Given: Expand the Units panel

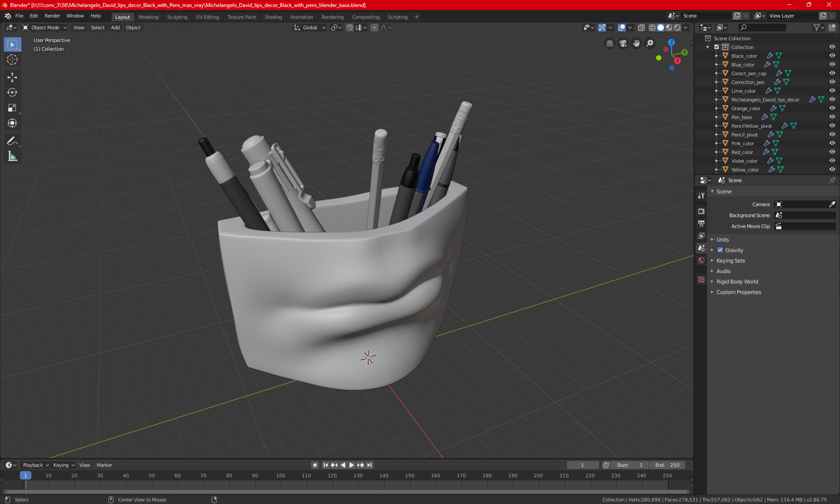Looking at the screenshot, I should [x=722, y=240].
